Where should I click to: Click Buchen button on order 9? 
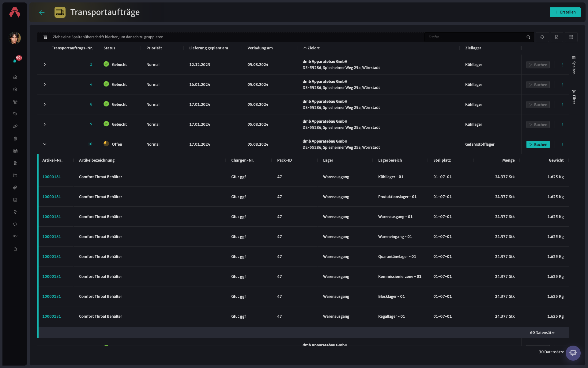[538, 125]
